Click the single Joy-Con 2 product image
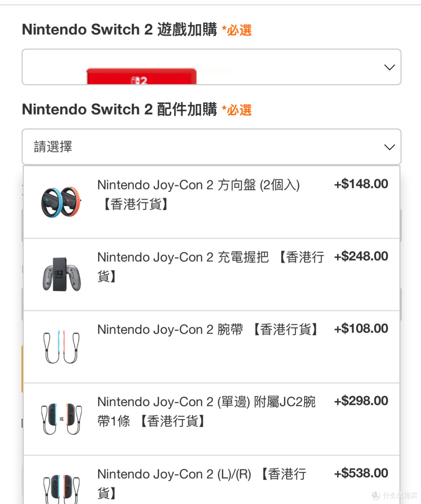421x504 pixels. click(62, 419)
